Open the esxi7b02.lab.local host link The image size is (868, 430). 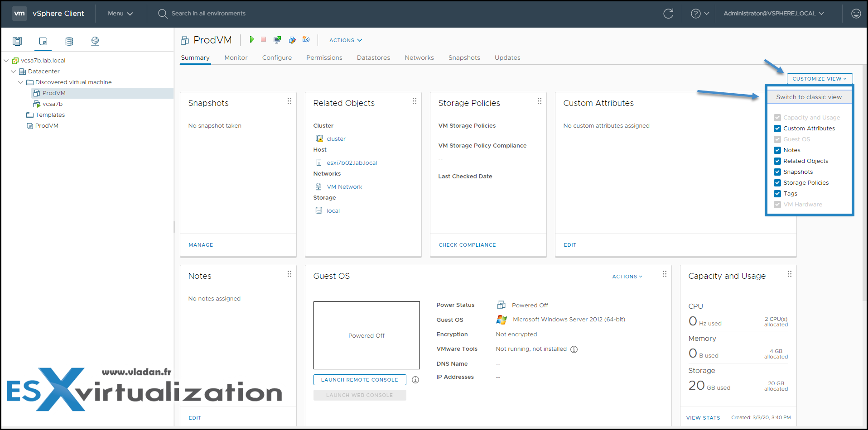coord(352,163)
